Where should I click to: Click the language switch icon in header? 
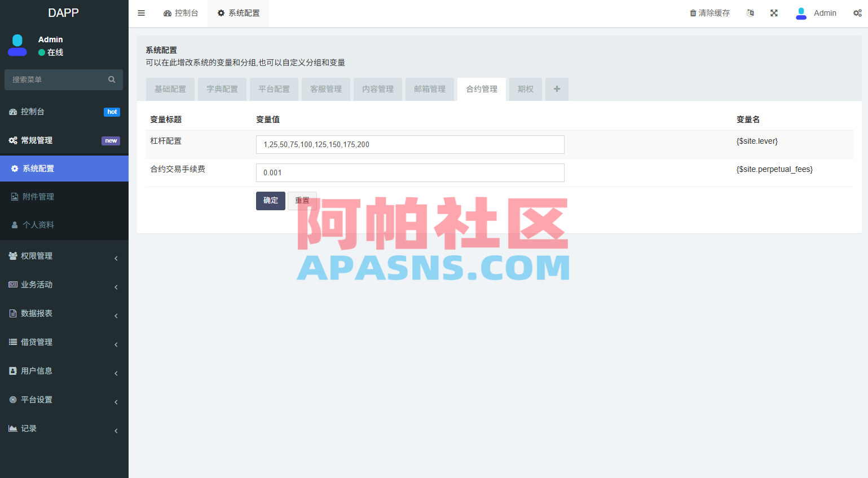pyautogui.click(x=750, y=13)
